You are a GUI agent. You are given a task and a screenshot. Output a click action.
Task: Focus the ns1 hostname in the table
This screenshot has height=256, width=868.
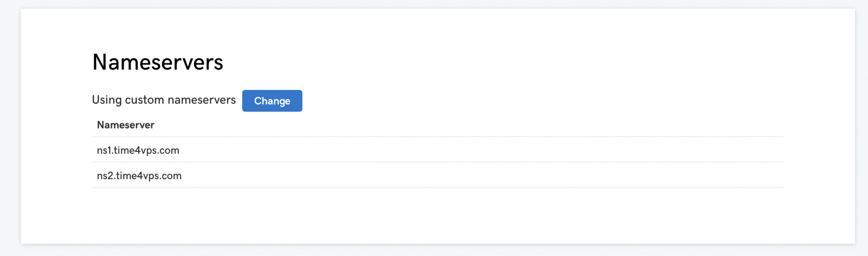(x=138, y=150)
